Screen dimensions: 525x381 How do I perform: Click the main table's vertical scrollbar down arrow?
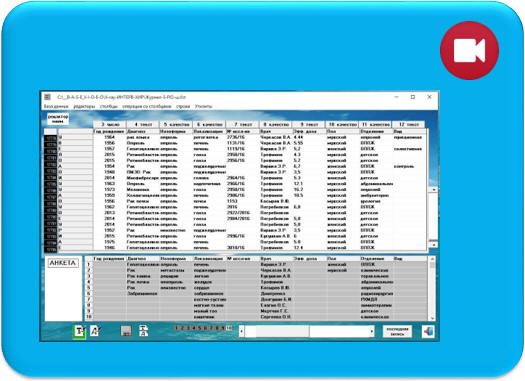pos(433,245)
